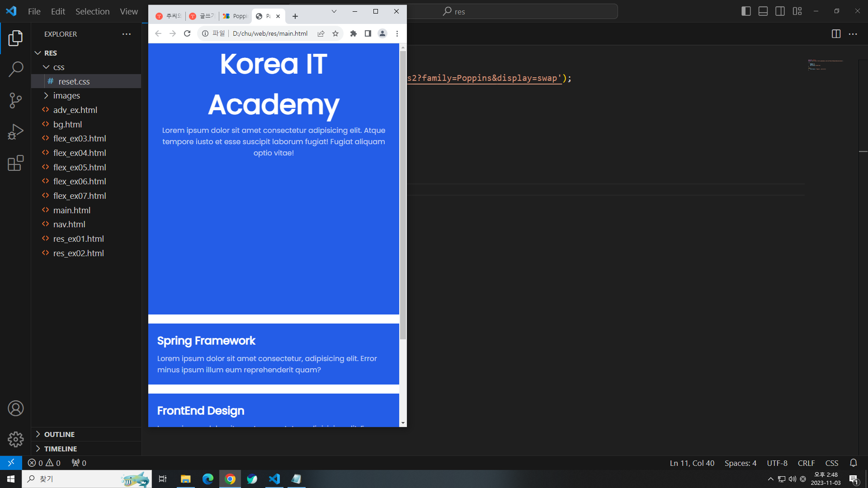Open the Source Control view
The image size is (868, 488).
click(x=16, y=100)
